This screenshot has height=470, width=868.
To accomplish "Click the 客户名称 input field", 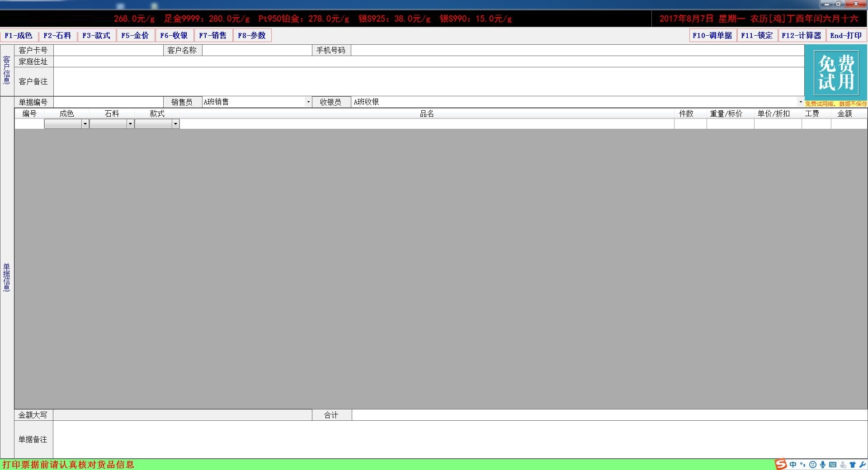I will [x=257, y=50].
